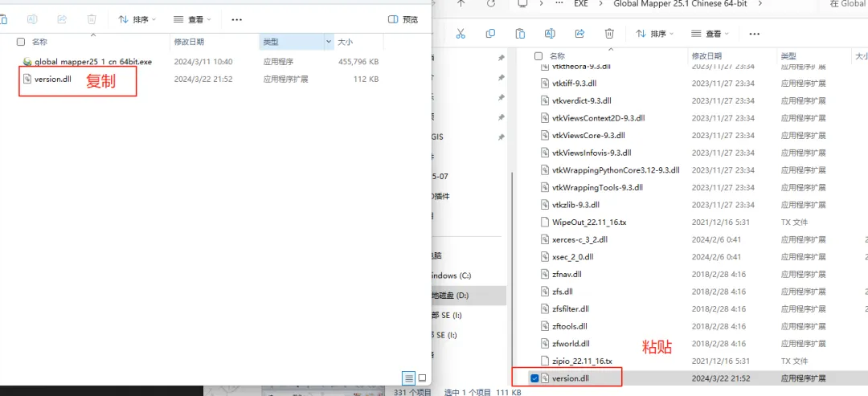Tick the select-all checkbox in Global Mapper window header

[x=538, y=56]
